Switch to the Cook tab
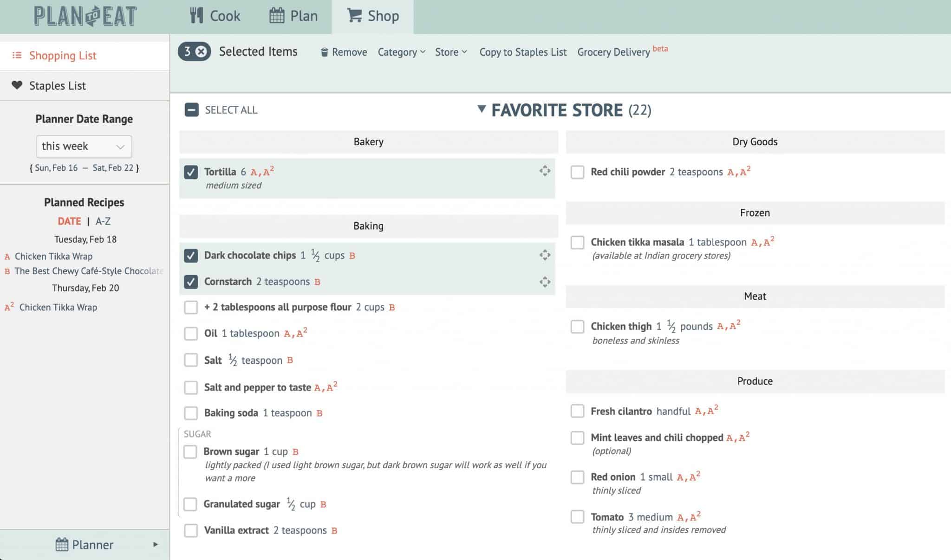The image size is (951, 560). click(215, 16)
